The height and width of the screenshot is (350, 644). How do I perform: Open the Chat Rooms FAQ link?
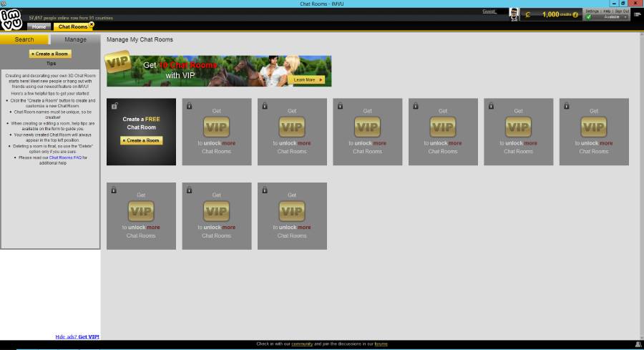(65, 157)
